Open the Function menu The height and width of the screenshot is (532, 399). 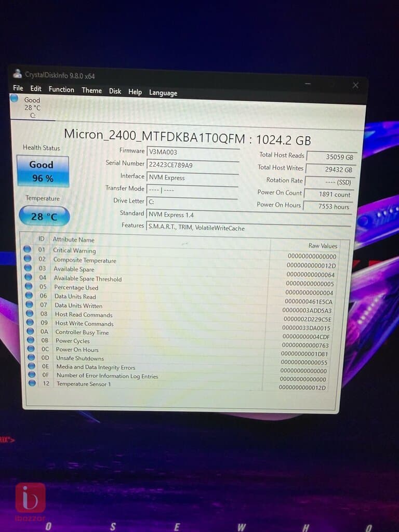[x=61, y=89]
